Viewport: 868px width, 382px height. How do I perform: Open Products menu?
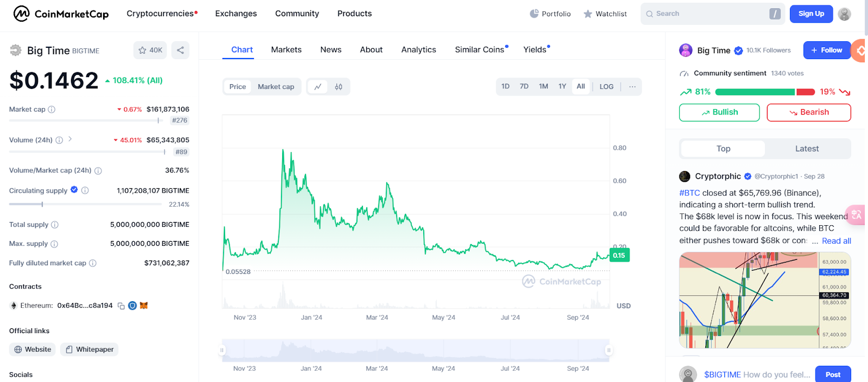pos(355,14)
